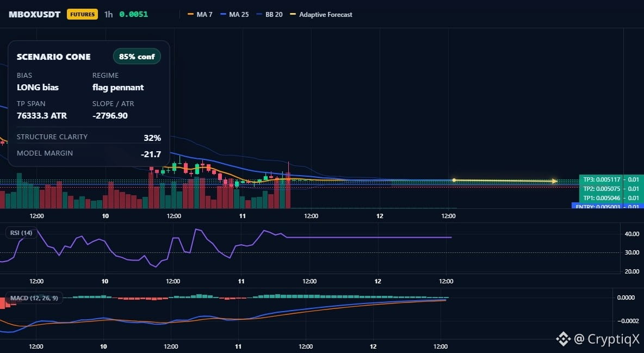Click the LONG bias value
Image resolution: width=644 pixels, height=353 pixels.
point(38,88)
